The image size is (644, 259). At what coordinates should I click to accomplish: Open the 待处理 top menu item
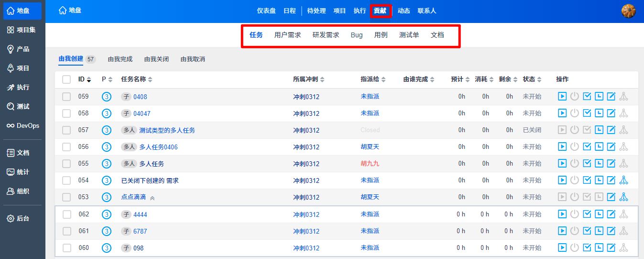point(316,11)
